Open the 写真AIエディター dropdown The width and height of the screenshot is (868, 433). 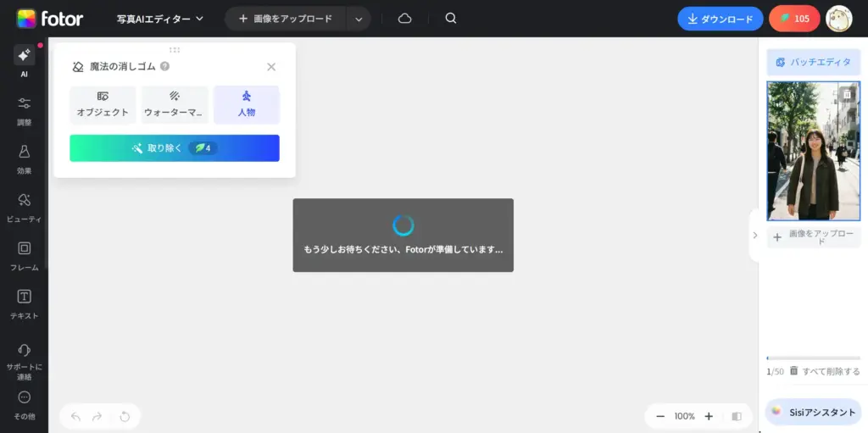(160, 19)
